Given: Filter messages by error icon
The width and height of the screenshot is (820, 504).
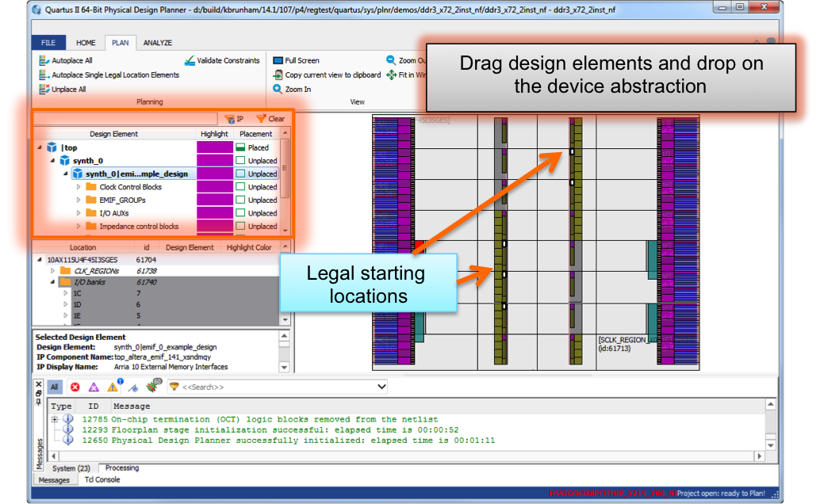Looking at the screenshot, I should [x=75, y=387].
